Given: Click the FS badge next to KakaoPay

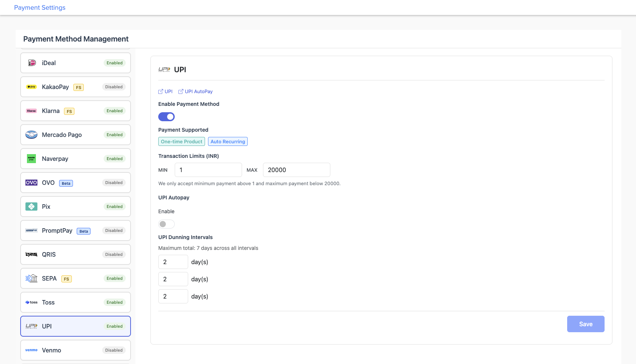Looking at the screenshot, I should click(79, 88).
